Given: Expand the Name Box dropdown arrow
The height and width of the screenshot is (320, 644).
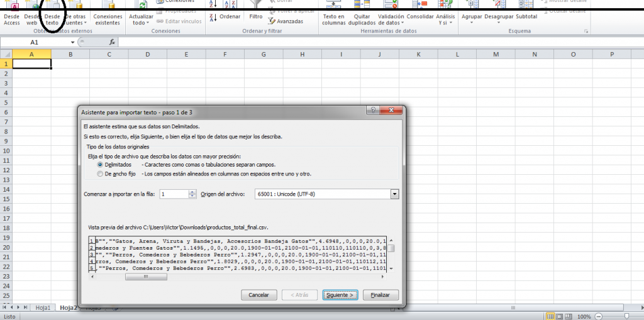Looking at the screenshot, I should [74, 42].
